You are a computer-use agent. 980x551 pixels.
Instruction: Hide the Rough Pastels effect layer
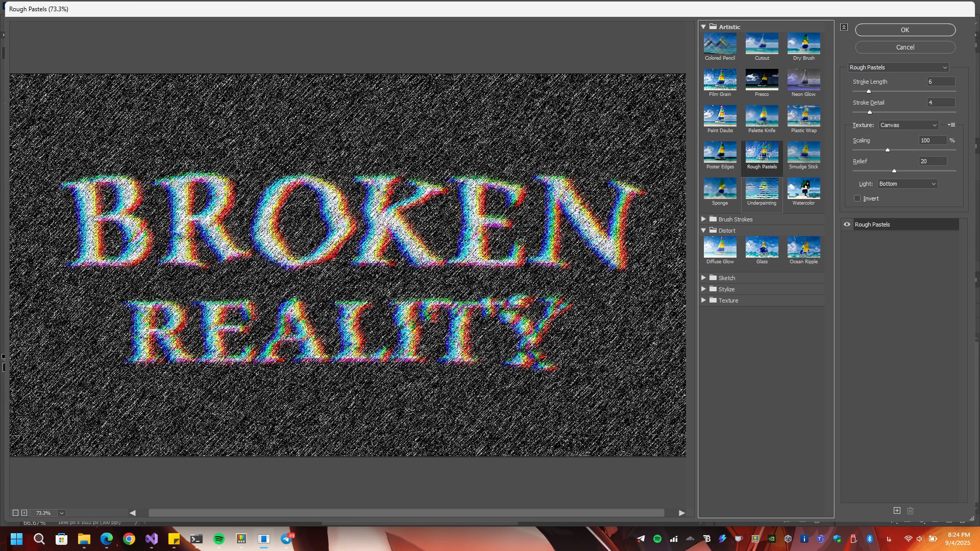tap(847, 224)
